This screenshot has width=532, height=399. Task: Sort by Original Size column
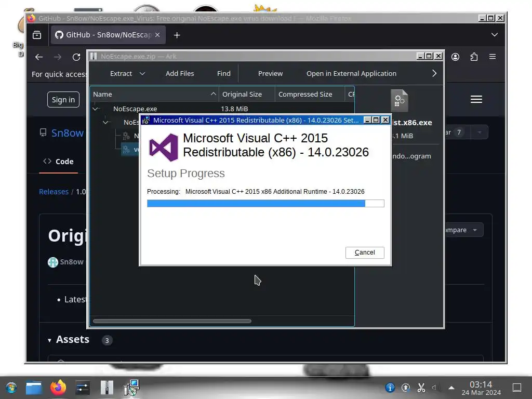coord(247,95)
